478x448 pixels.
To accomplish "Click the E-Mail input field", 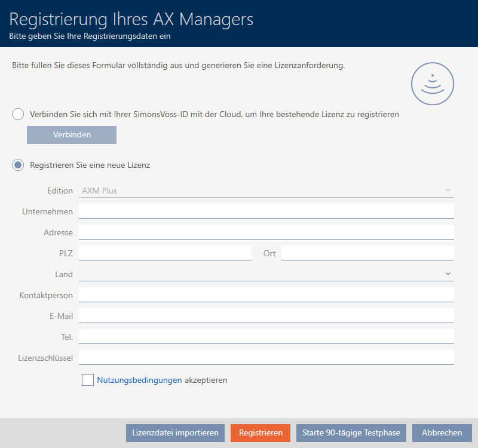I will [266, 316].
